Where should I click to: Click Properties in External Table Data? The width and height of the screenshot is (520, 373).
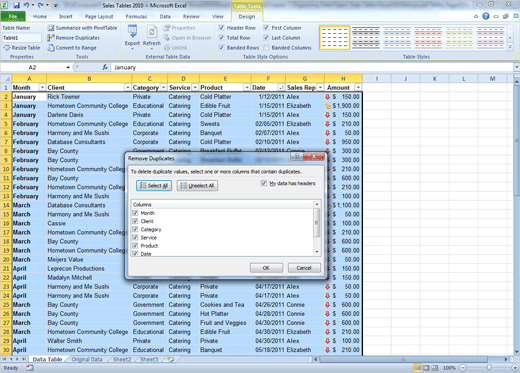point(179,28)
